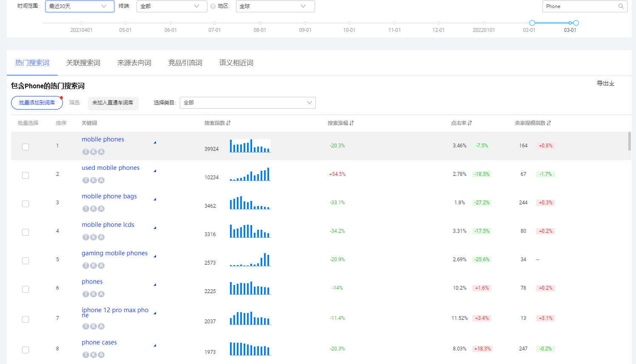636x364 pixels.
Task: Tick the checkbox for rank 8 "phone cases"
Action: 26,350
